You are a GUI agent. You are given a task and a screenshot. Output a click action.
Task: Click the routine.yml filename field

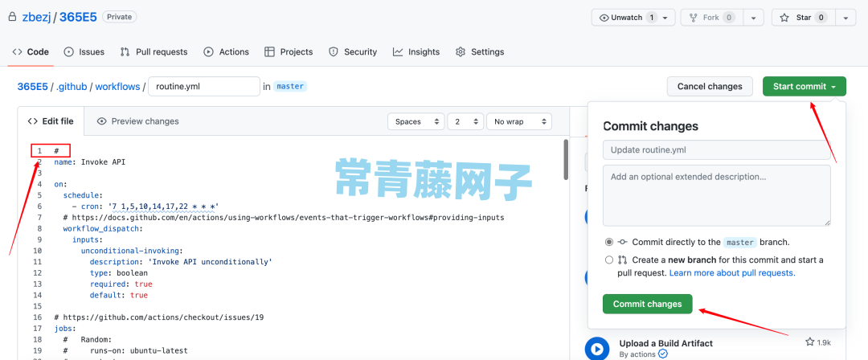click(204, 87)
